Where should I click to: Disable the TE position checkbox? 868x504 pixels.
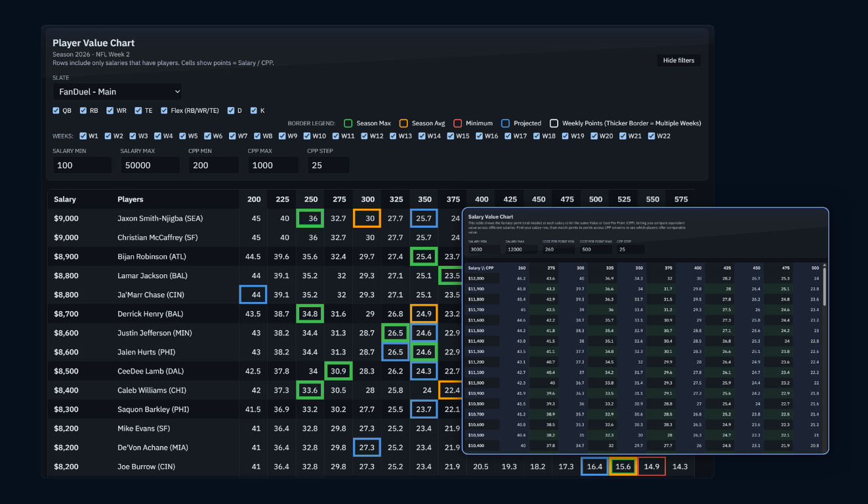(138, 111)
